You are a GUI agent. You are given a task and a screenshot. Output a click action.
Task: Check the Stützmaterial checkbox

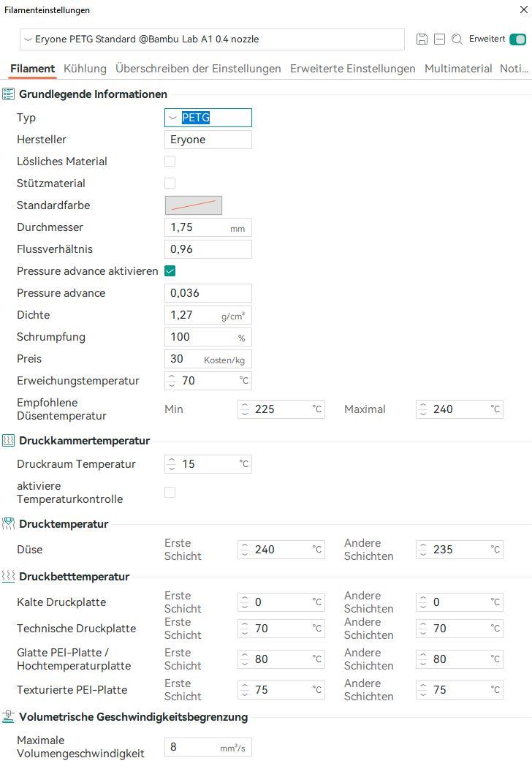[x=170, y=183]
